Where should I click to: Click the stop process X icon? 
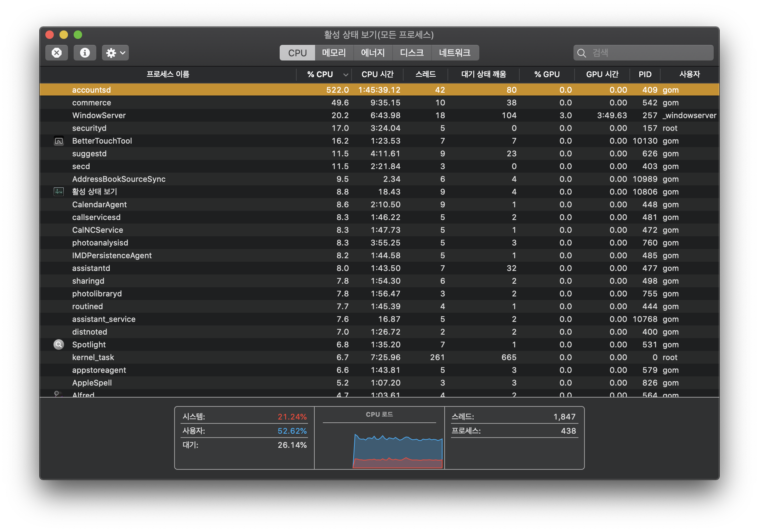(x=57, y=53)
